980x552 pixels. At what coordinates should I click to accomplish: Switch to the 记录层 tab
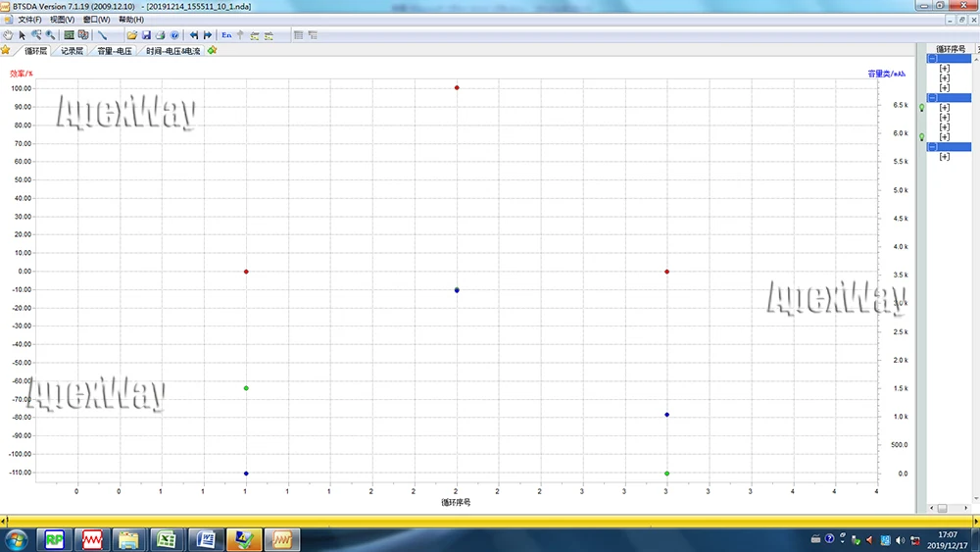tap(73, 51)
